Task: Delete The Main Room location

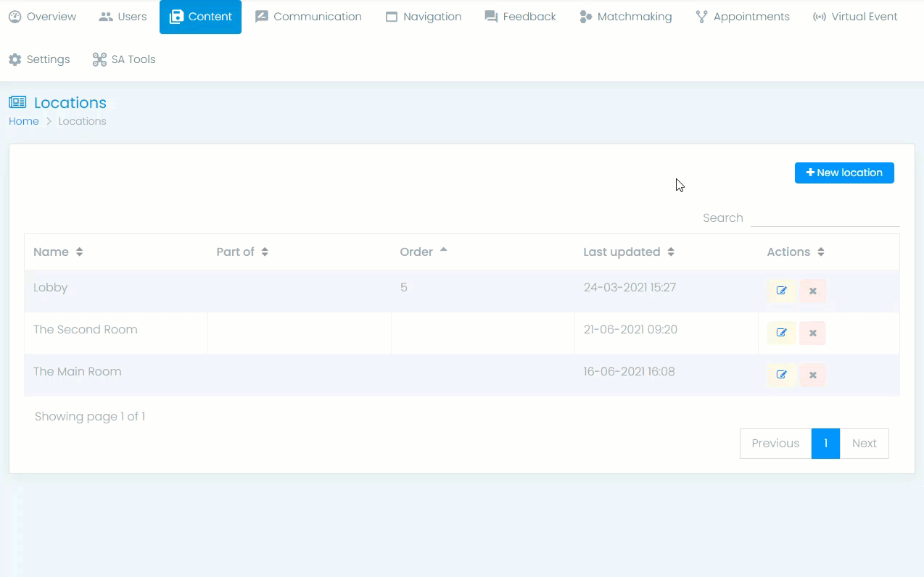Action: click(x=813, y=375)
